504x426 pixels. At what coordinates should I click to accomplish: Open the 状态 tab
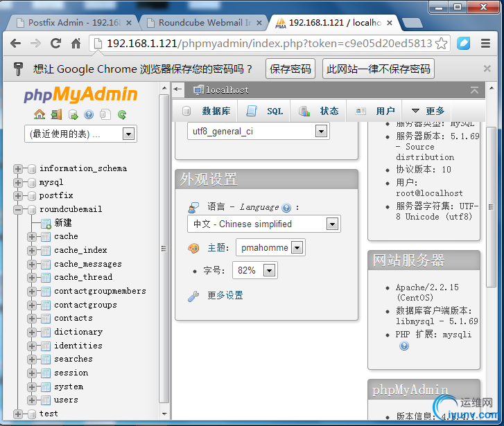pos(318,111)
